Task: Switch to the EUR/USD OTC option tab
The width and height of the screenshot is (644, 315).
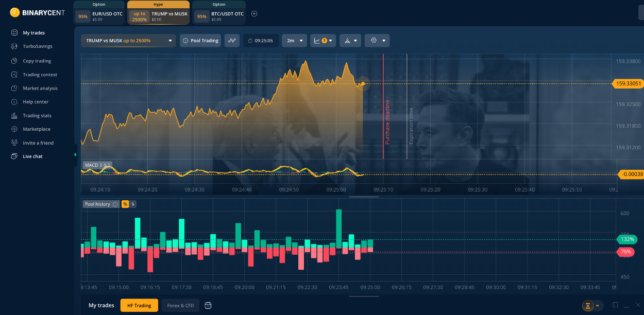Action: [99, 13]
